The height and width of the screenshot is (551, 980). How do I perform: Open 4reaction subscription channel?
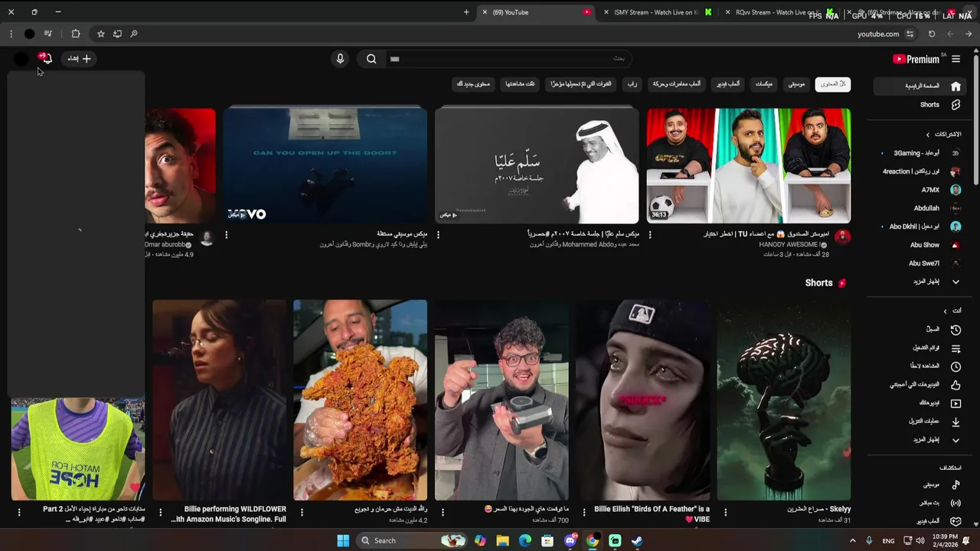point(918,171)
